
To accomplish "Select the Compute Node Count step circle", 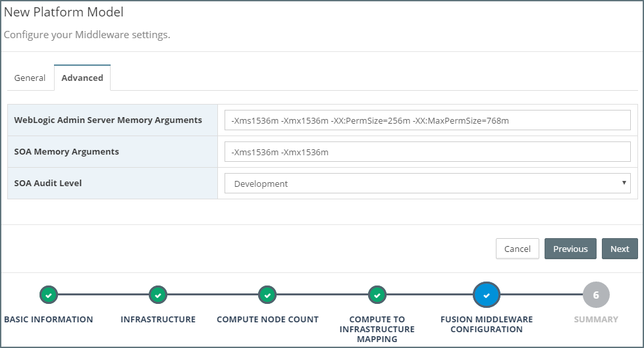I will [267, 295].
